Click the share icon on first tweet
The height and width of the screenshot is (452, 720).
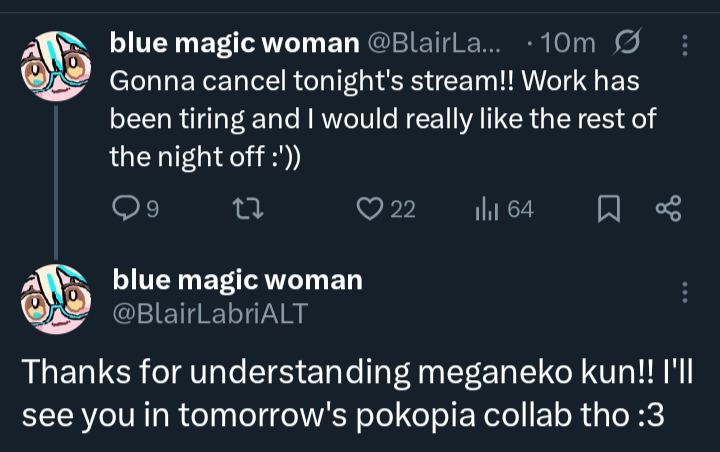click(x=667, y=209)
